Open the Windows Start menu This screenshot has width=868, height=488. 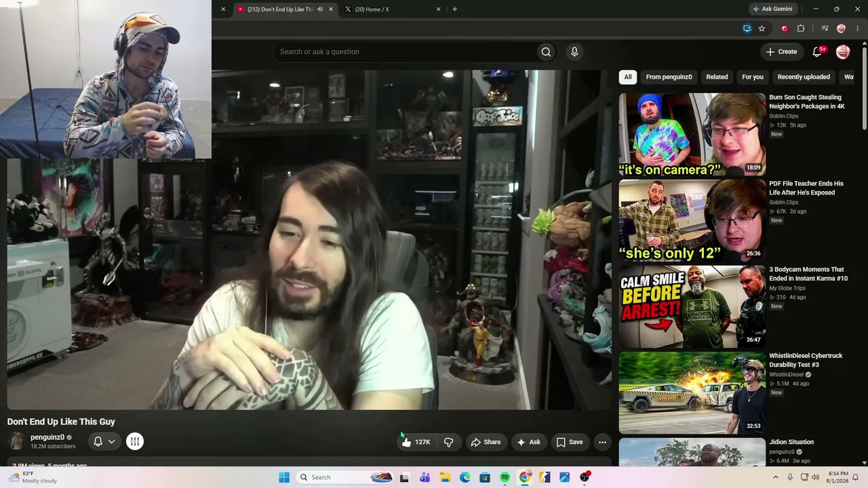click(284, 477)
